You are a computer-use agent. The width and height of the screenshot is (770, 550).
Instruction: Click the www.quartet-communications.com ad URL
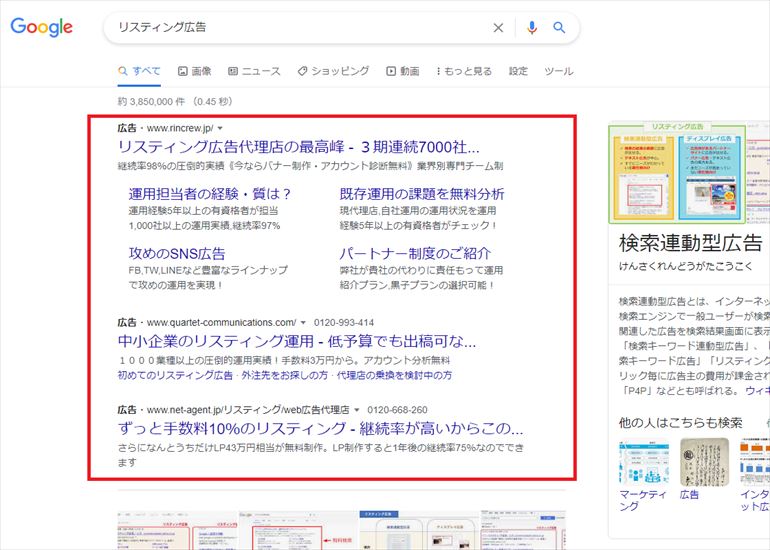tap(221, 323)
